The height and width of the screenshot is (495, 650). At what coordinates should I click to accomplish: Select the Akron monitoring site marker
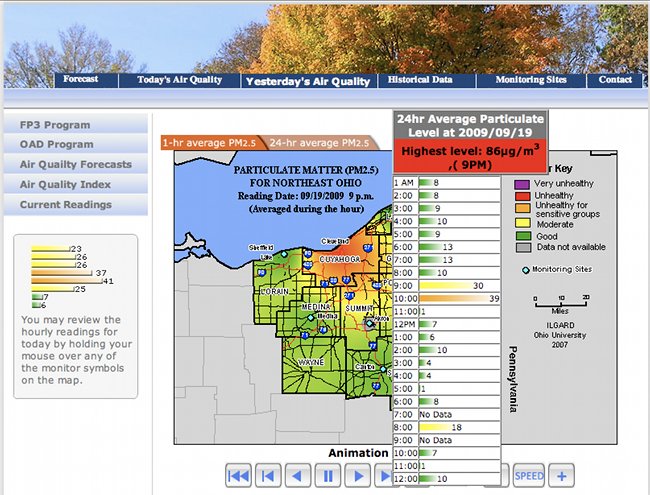(369, 323)
